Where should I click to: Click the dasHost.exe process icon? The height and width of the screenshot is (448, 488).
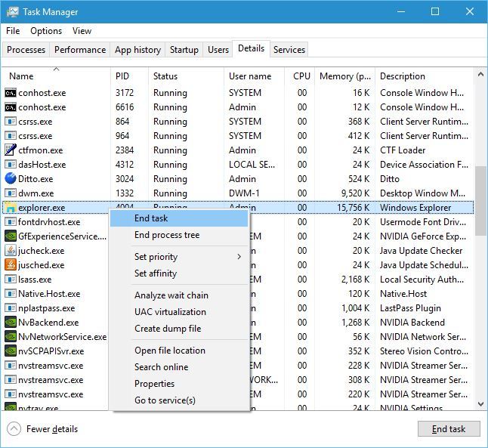(x=11, y=165)
